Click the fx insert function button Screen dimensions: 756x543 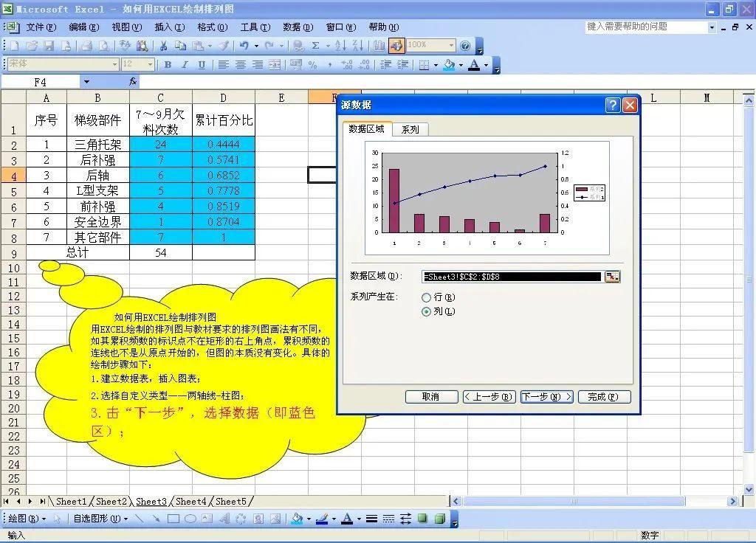[133, 82]
